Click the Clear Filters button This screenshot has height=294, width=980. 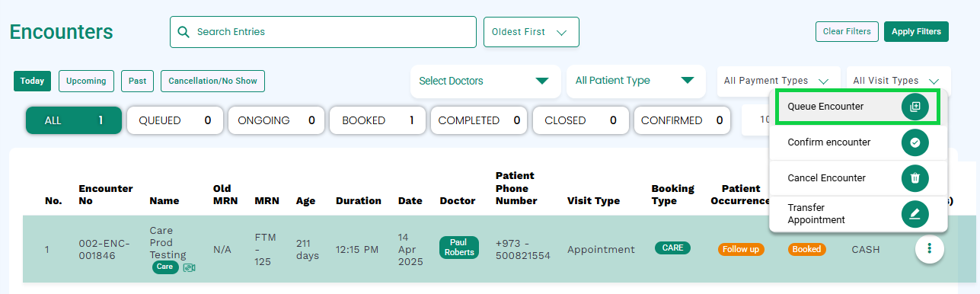click(x=847, y=31)
